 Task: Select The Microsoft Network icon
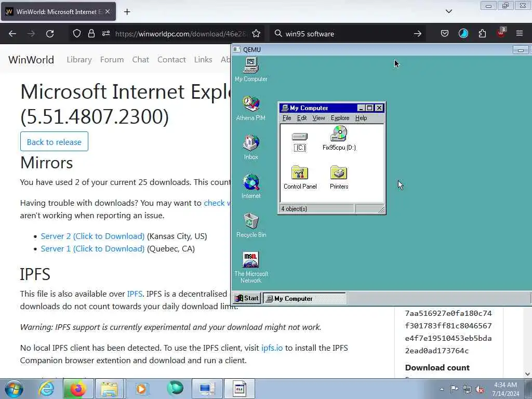click(x=251, y=268)
